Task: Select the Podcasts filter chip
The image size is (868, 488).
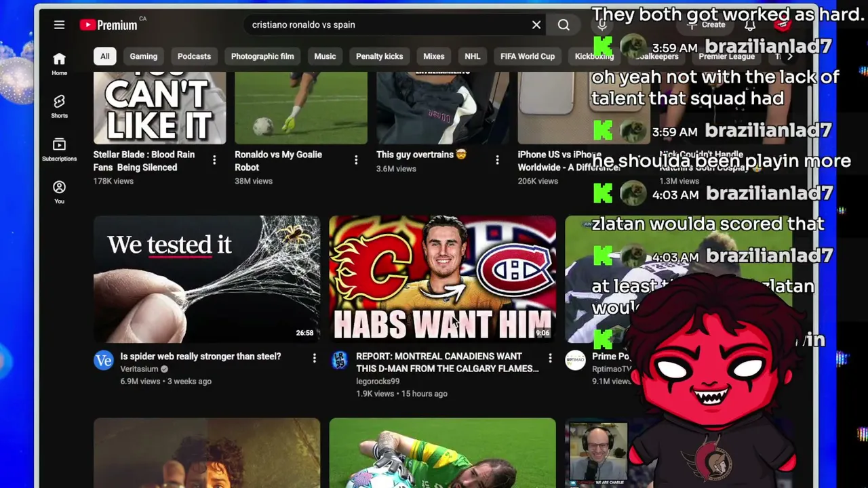Action: (194, 56)
